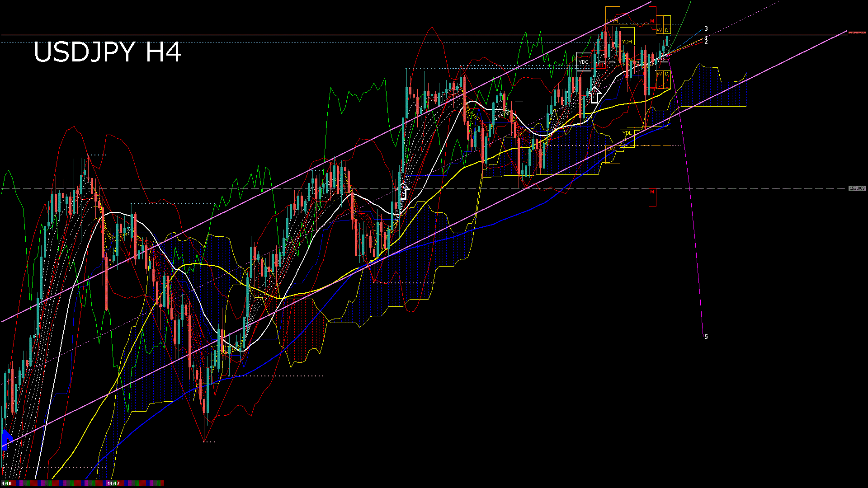Click the red MH marker label near recent candles
This screenshot has width=868, height=488.
click(599, 65)
